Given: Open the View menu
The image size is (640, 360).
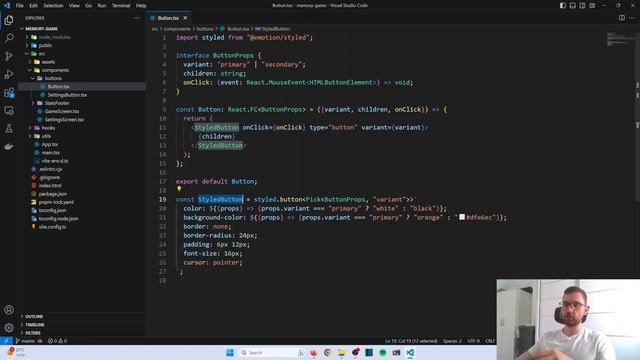Looking at the screenshot, I should pos(74,5).
